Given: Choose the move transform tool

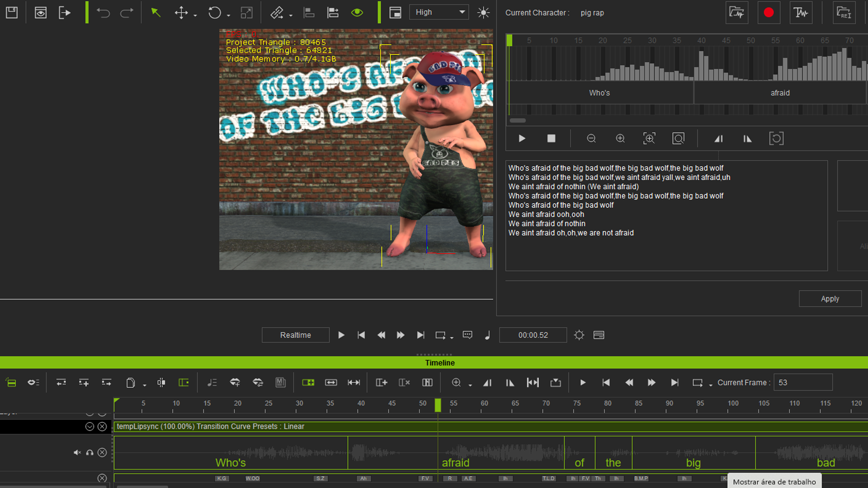Looking at the screenshot, I should 181,12.
